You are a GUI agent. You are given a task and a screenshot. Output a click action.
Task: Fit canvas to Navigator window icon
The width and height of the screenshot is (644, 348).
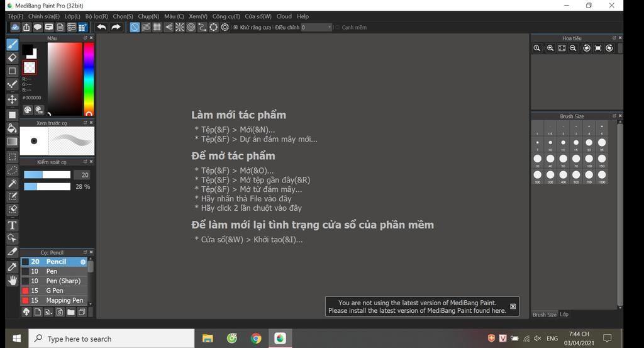click(562, 48)
